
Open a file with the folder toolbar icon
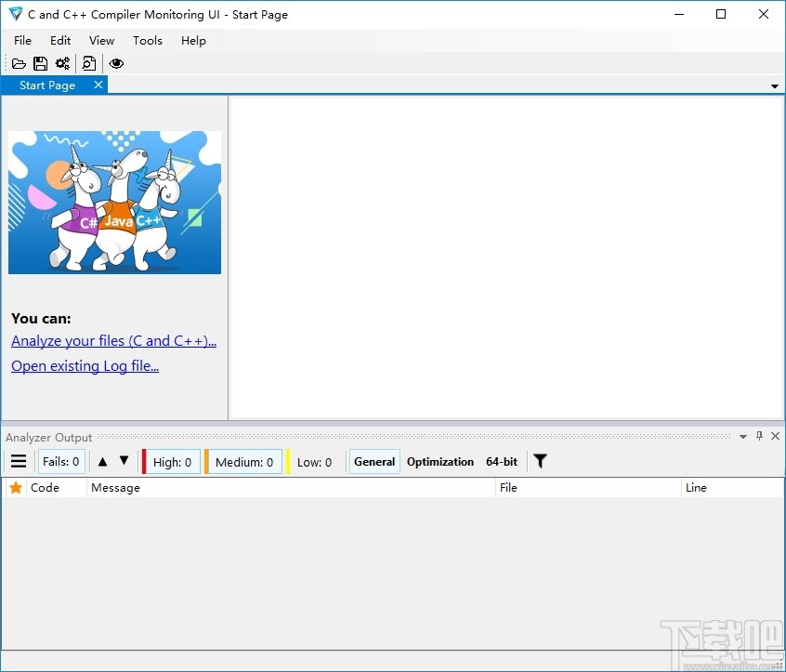click(19, 64)
